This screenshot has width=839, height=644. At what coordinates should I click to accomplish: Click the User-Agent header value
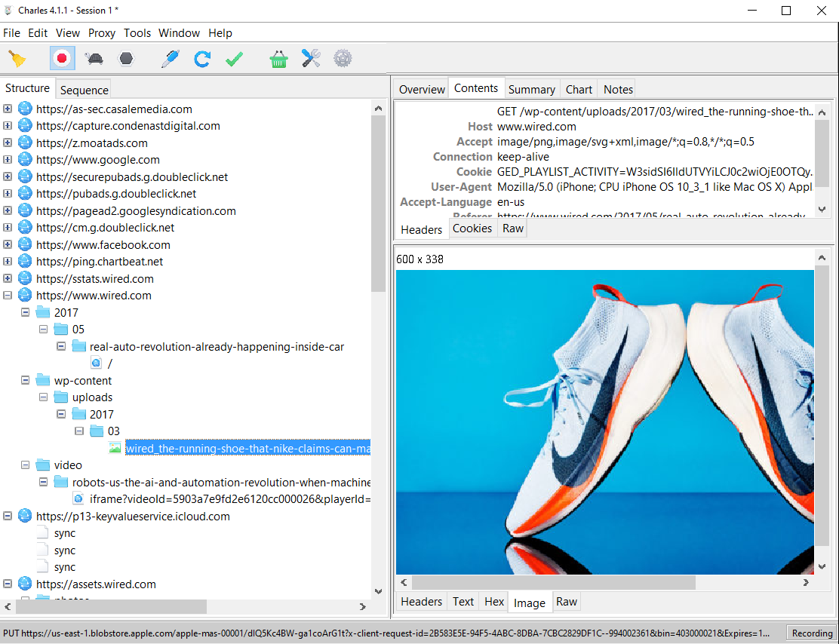tap(655, 187)
